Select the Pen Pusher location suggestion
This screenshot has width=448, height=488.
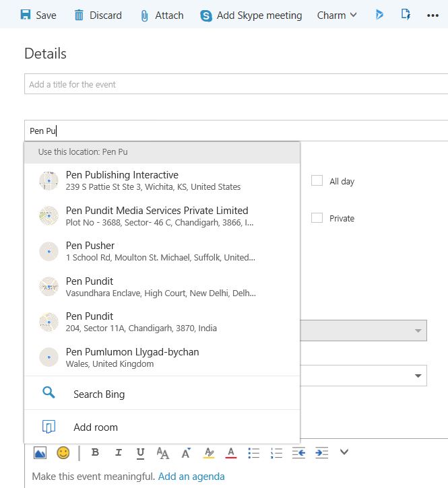pyautogui.click(x=162, y=251)
